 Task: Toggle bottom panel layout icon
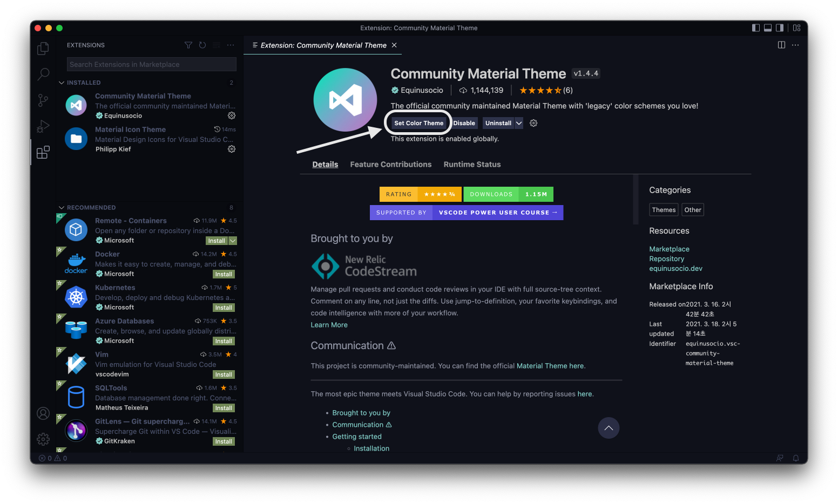768,28
